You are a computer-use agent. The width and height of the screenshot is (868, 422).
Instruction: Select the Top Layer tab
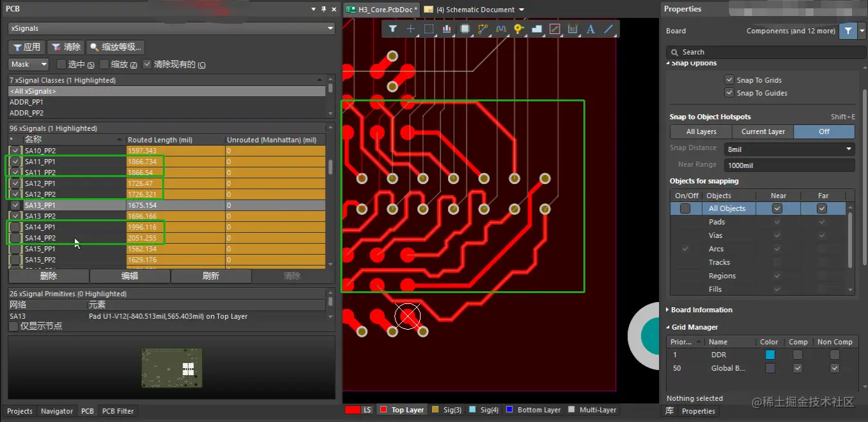[x=402, y=410]
